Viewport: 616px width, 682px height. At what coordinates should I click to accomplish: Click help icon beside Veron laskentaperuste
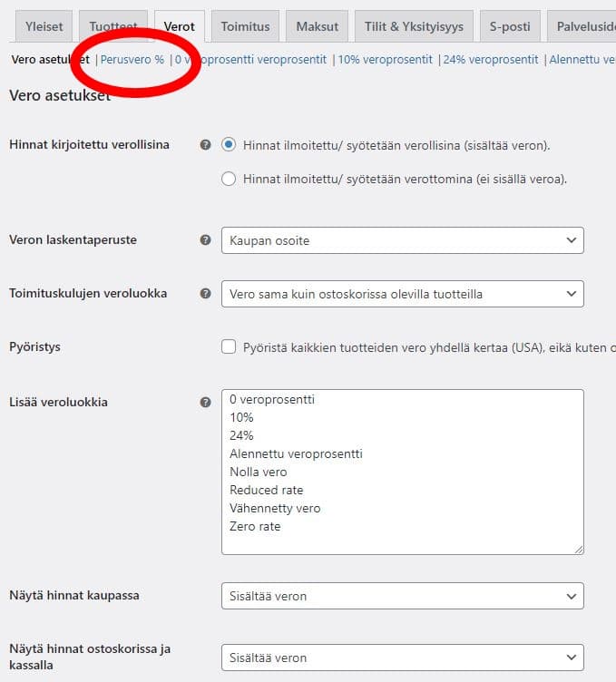pyautogui.click(x=206, y=240)
